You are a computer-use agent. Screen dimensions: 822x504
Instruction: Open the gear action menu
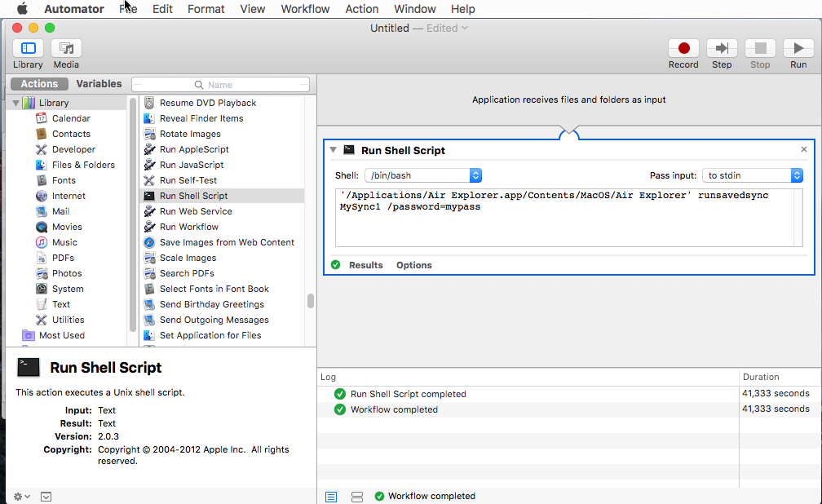pos(21,496)
